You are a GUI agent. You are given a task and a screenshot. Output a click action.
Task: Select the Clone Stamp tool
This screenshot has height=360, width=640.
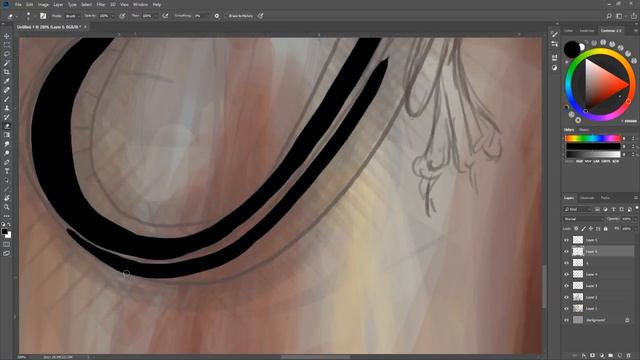(x=7, y=108)
